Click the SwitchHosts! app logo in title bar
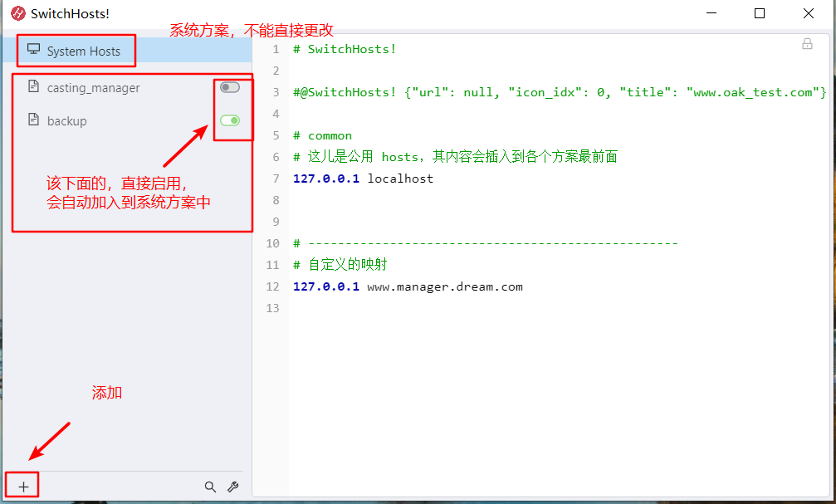The height and width of the screenshot is (504, 836). coord(18,13)
